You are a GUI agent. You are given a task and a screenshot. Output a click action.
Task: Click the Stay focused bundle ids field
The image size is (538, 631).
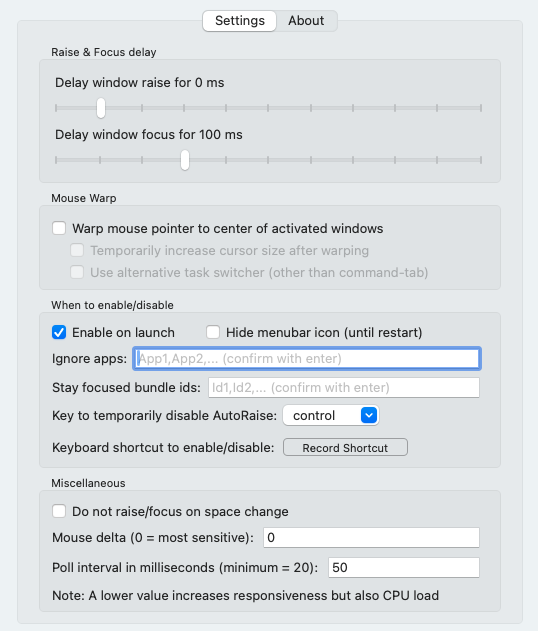point(344,388)
